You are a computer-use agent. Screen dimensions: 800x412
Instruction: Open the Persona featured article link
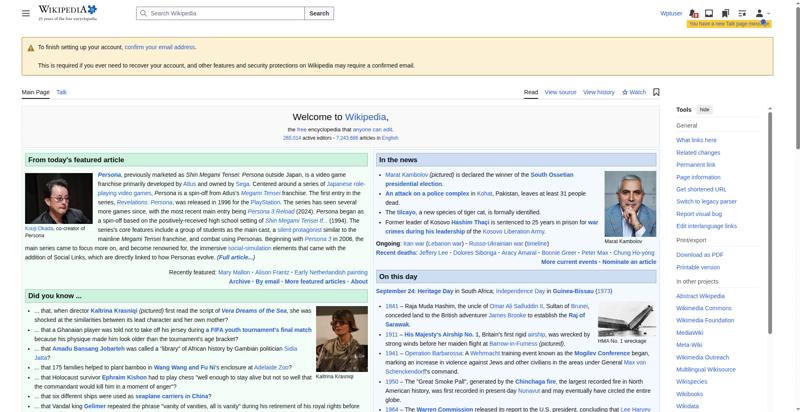pos(109,175)
